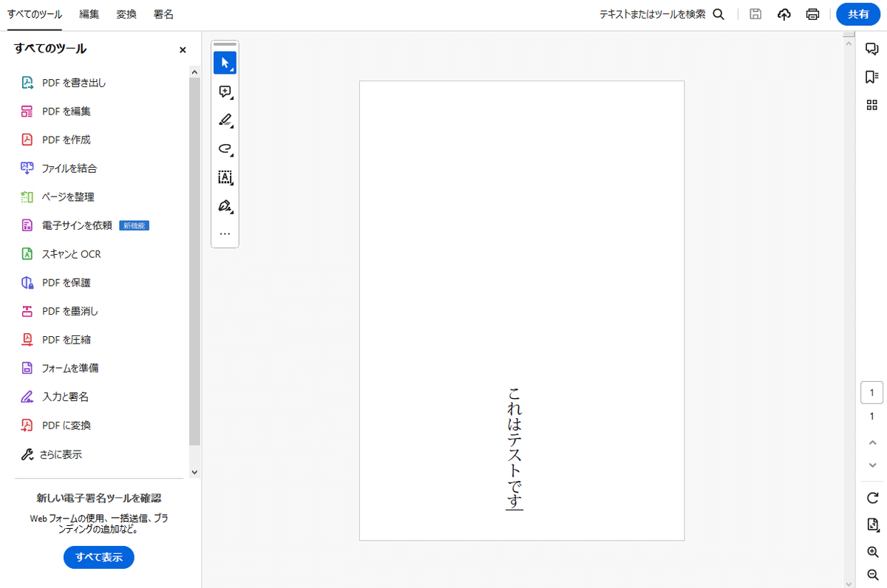887x588 pixels.
Task: Click the page number input field
Action: point(871,392)
